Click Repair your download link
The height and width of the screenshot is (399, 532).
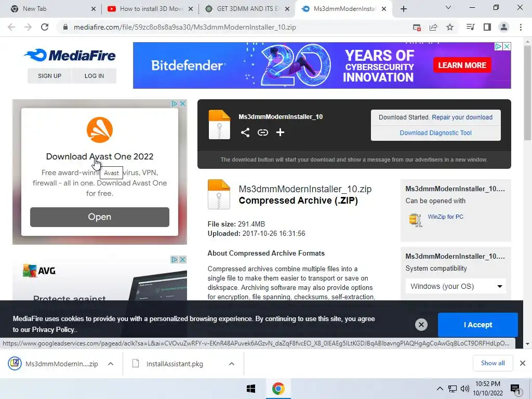[462, 117]
